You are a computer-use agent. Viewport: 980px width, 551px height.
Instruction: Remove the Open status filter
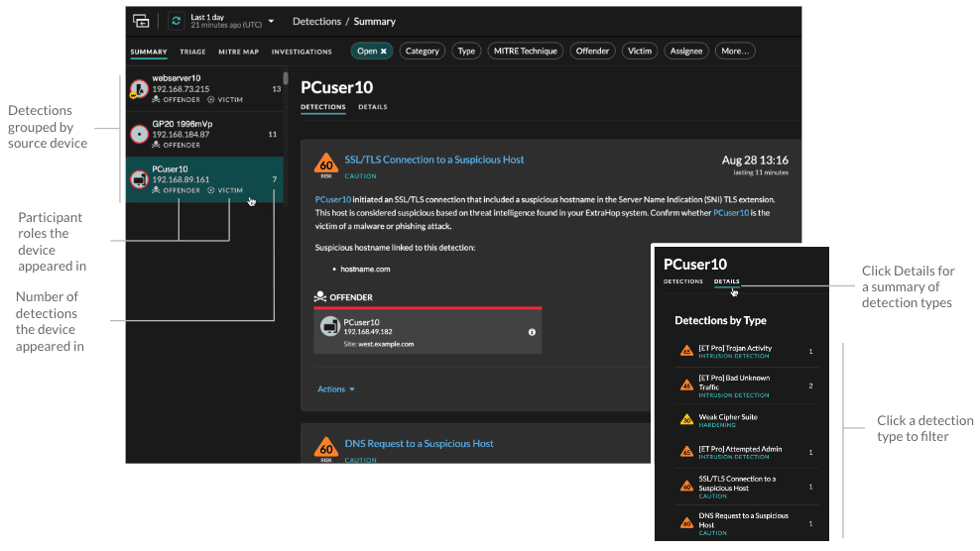pyautogui.click(x=384, y=52)
